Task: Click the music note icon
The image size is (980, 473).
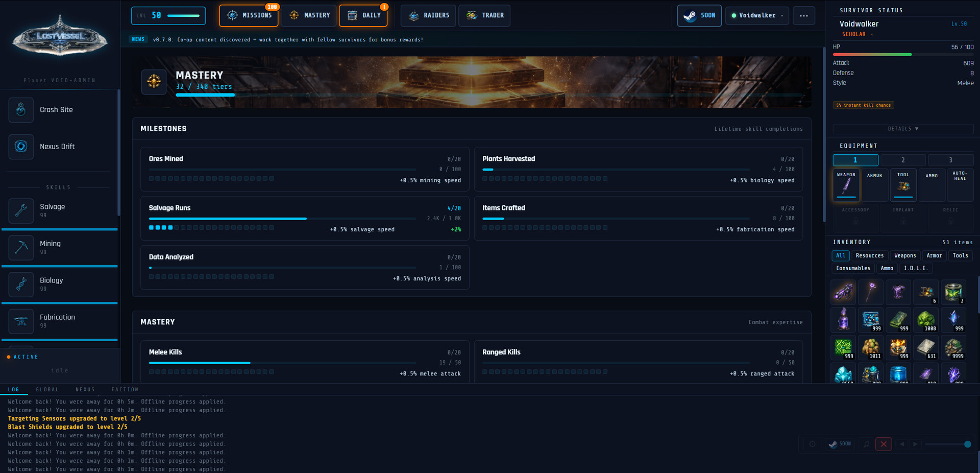Action: click(x=866, y=444)
